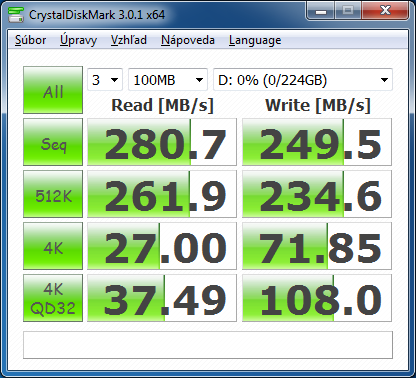Click the 4K write result 71.85
The height and width of the screenshot is (378, 416).
[317, 246]
